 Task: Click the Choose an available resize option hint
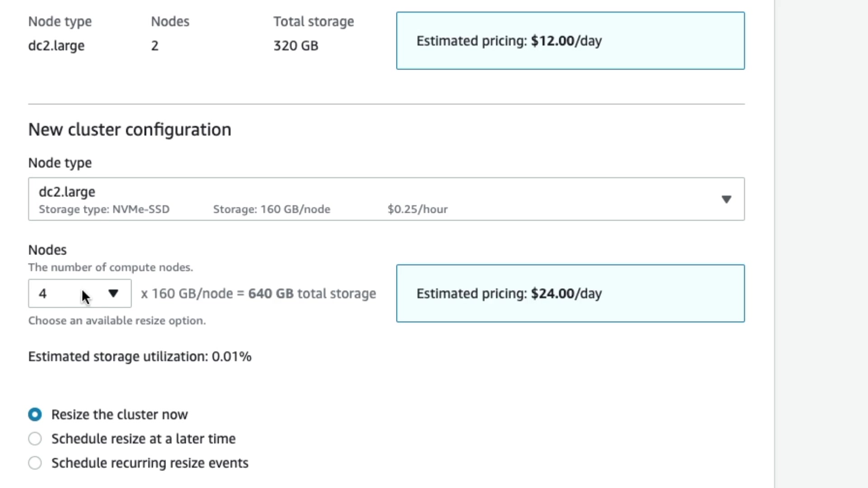coord(117,320)
